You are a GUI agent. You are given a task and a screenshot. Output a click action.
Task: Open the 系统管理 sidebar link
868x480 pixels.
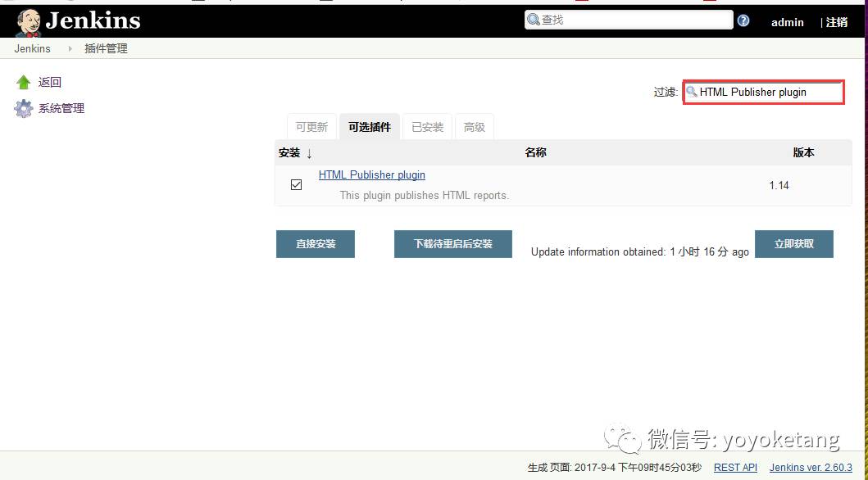click(61, 108)
